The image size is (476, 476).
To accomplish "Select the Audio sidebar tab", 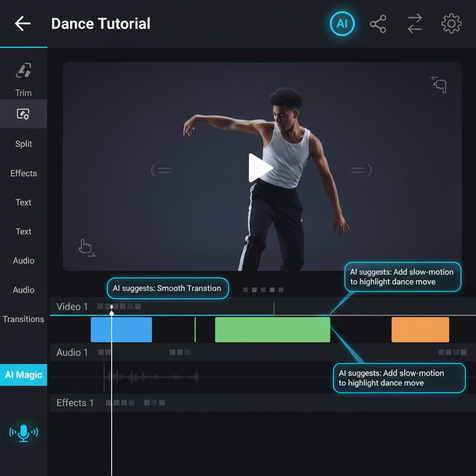I will 23,261.
